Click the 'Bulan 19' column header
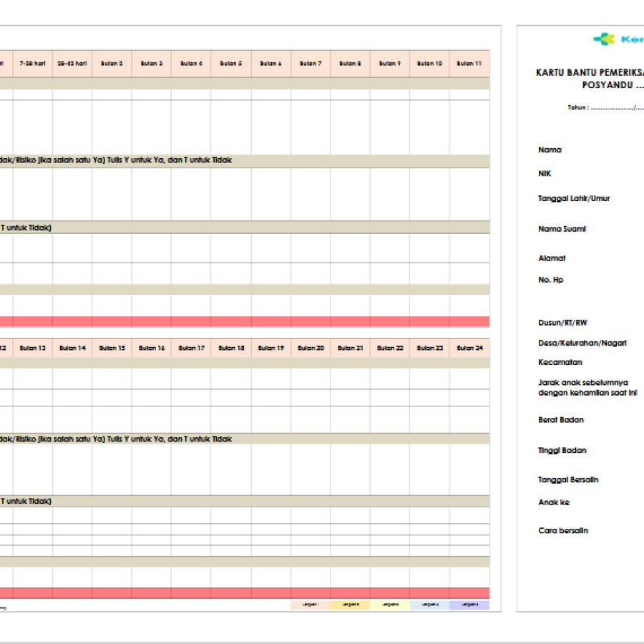The width and height of the screenshot is (644, 644). pyautogui.click(x=271, y=348)
